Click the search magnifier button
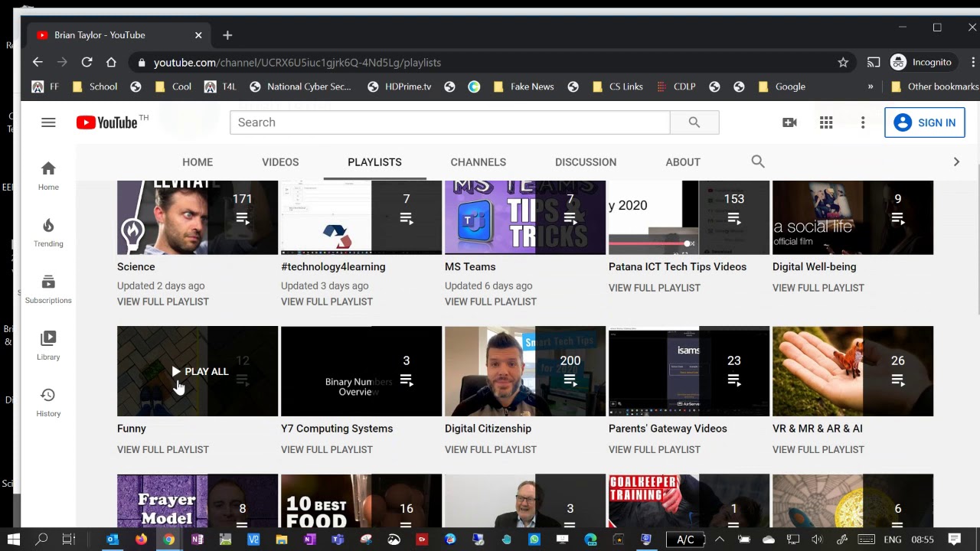The width and height of the screenshot is (980, 551). 694,122
